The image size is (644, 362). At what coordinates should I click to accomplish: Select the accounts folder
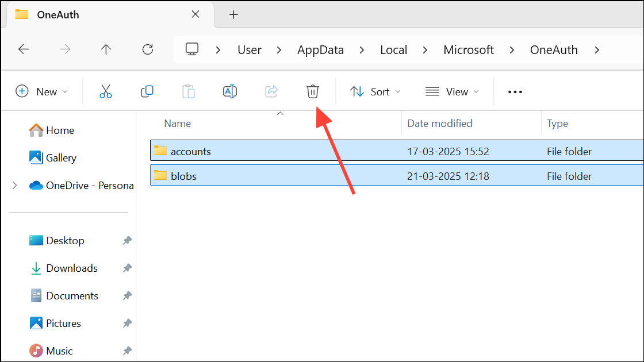(x=190, y=152)
